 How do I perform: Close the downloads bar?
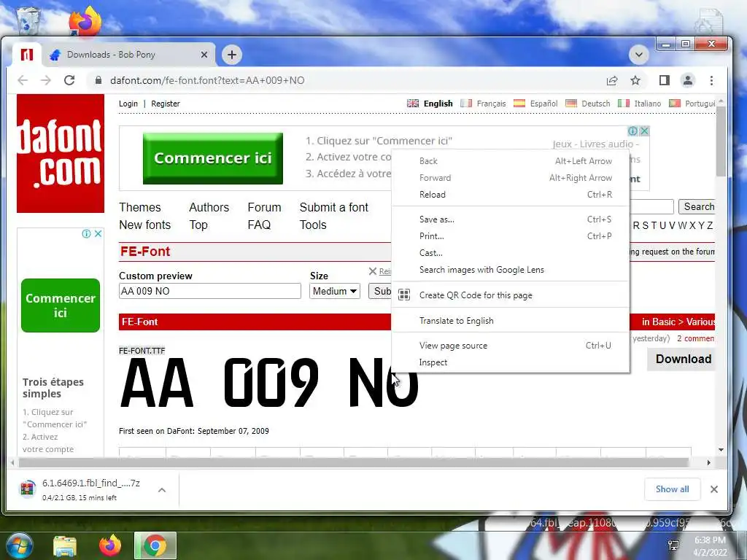tap(713, 489)
